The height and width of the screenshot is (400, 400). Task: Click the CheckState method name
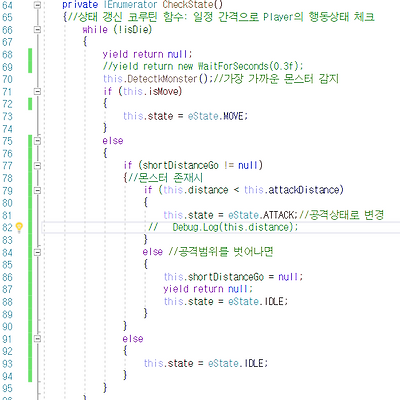click(x=188, y=5)
